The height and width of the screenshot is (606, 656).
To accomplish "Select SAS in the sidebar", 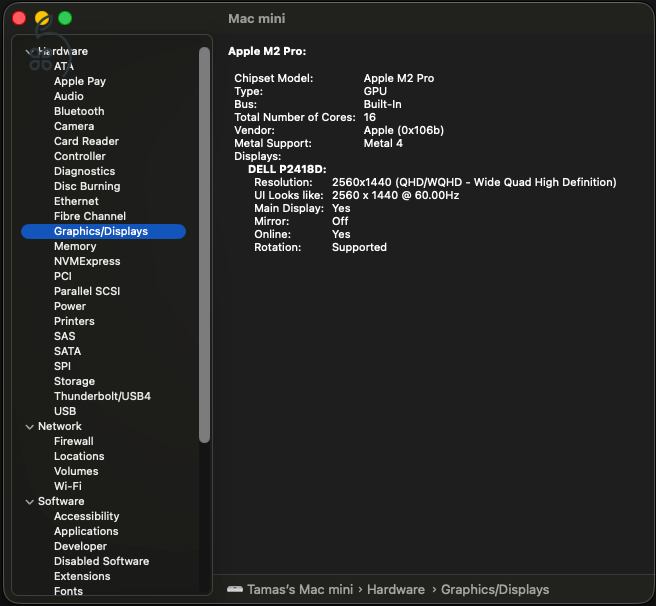I will click(x=64, y=336).
